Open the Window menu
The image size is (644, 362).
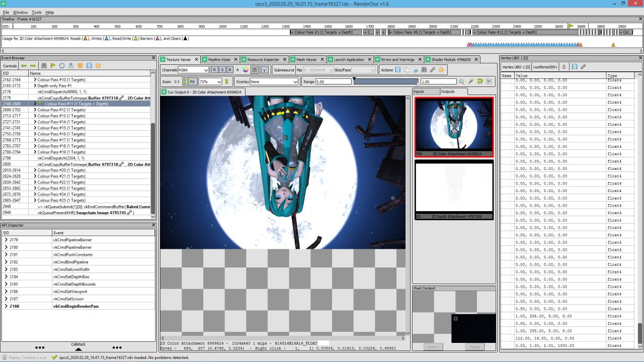pyautogui.click(x=21, y=12)
